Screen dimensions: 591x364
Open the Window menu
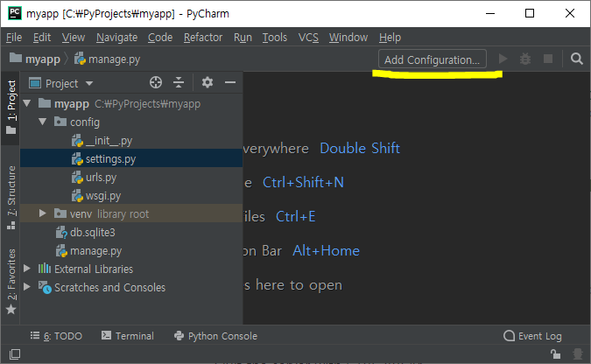point(348,38)
